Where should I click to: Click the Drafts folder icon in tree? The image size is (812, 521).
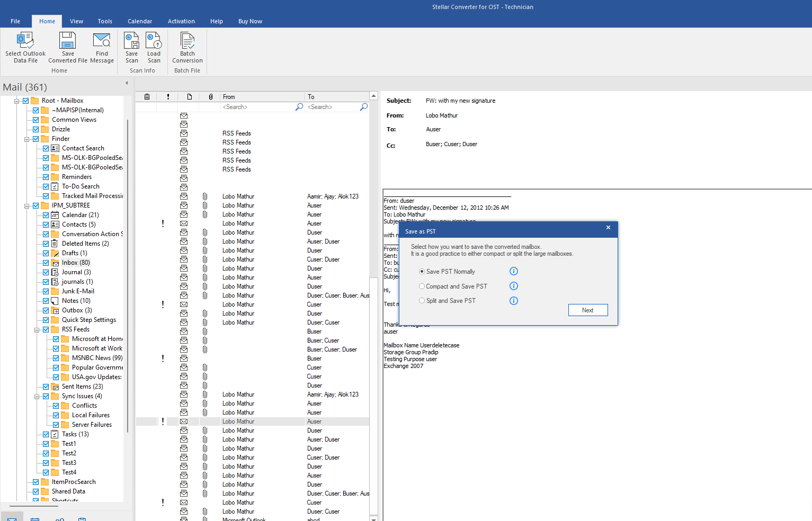55,253
